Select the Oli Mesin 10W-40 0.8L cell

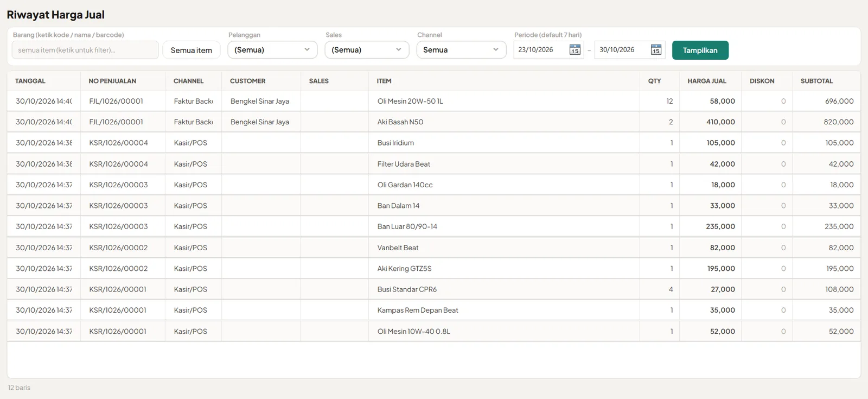point(504,331)
